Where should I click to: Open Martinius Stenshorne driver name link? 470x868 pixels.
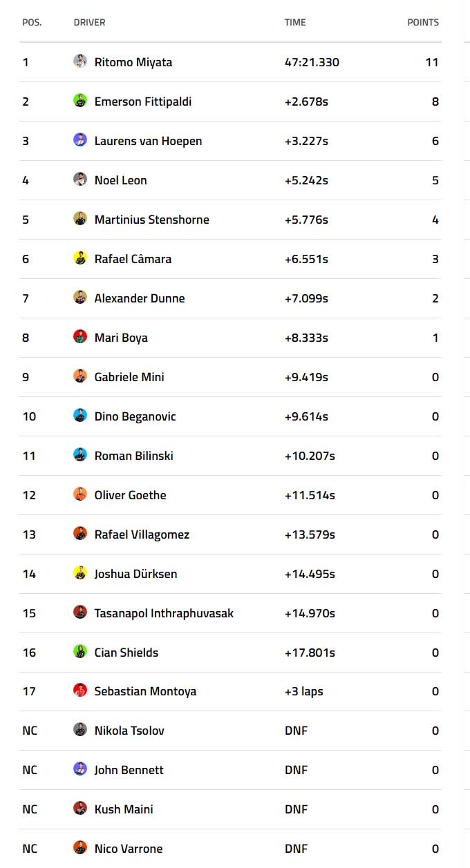[x=152, y=220]
